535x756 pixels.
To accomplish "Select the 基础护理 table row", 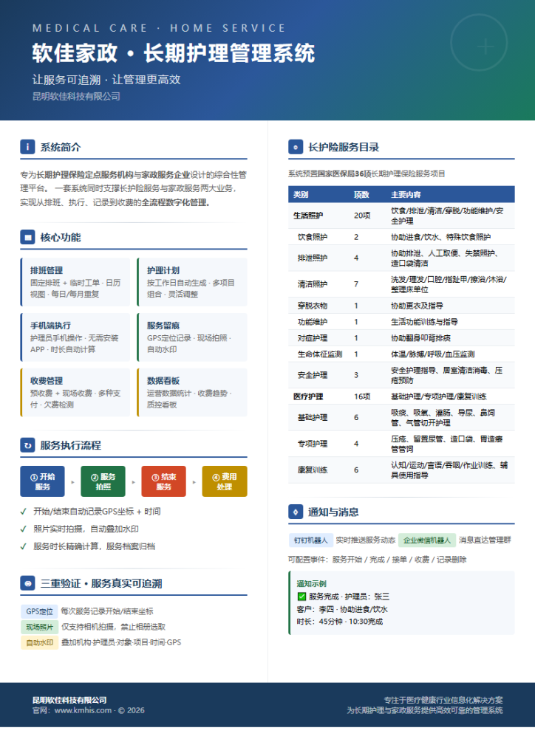I will click(x=401, y=418).
